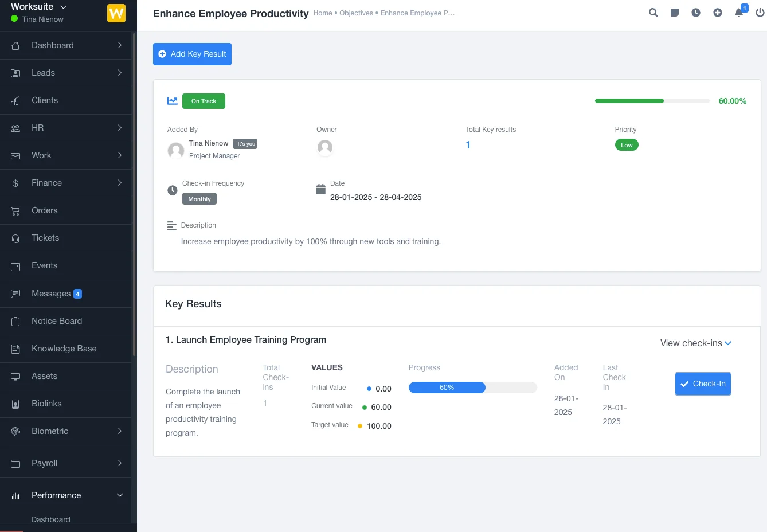The height and width of the screenshot is (532, 767).
Task: Click the Objectives breadcrumb link
Action: (356, 13)
